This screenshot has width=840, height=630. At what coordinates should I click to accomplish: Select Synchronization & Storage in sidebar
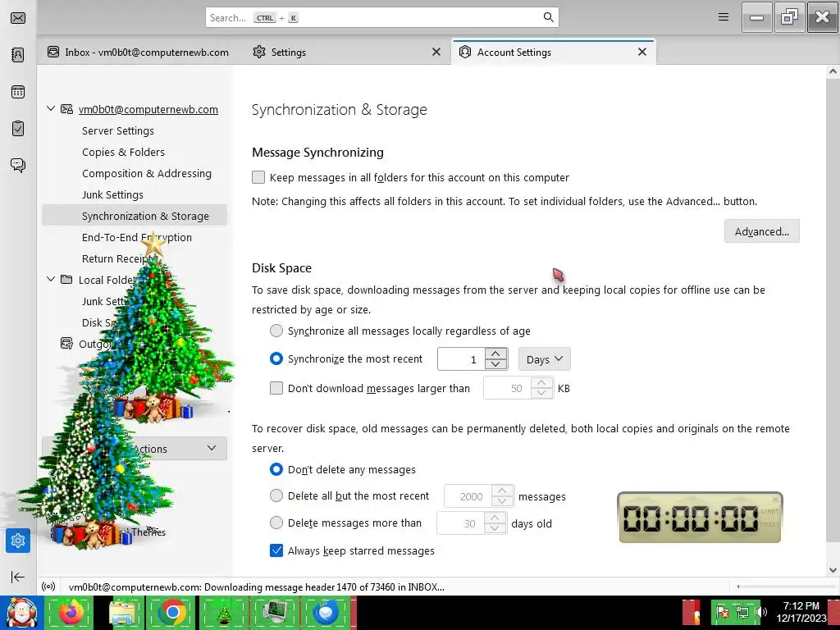(135, 216)
